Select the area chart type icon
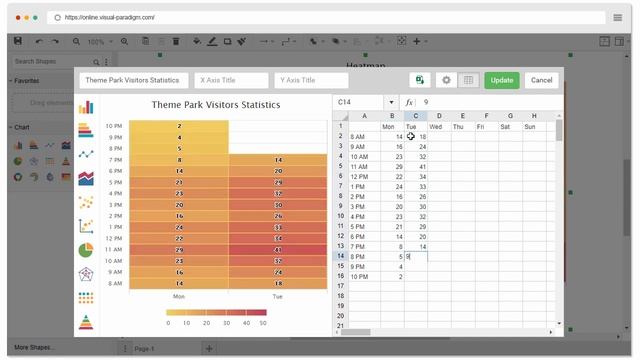This screenshot has width=640, height=360. click(86, 178)
